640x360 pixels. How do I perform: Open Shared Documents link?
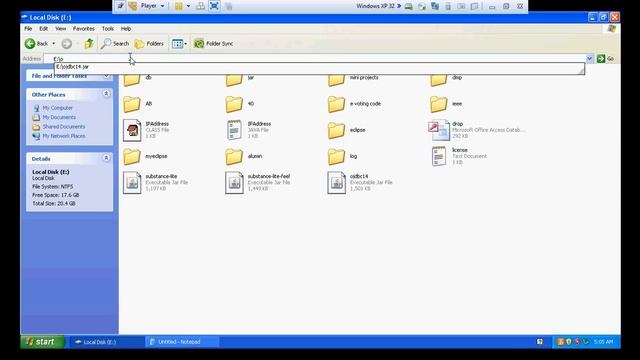pos(64,127)
